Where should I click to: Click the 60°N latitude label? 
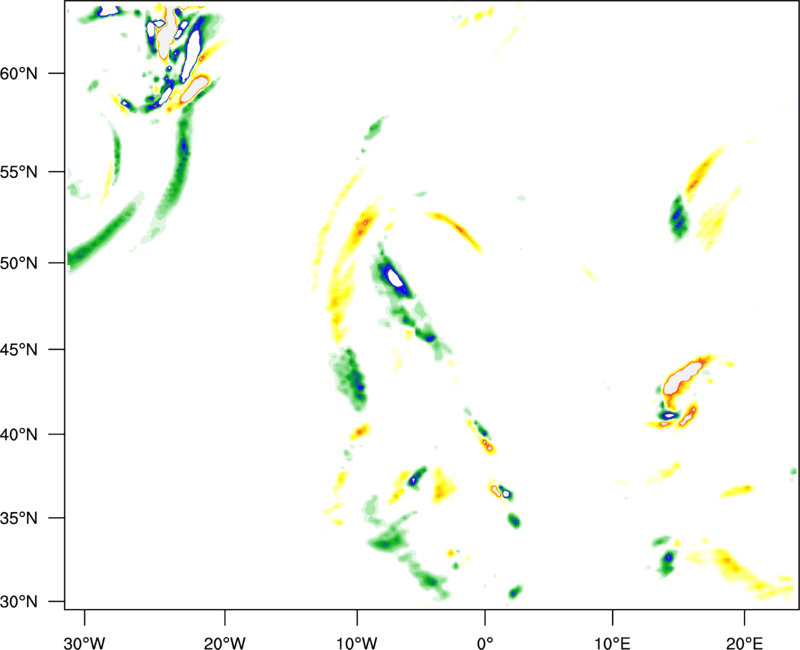point(19,73)
